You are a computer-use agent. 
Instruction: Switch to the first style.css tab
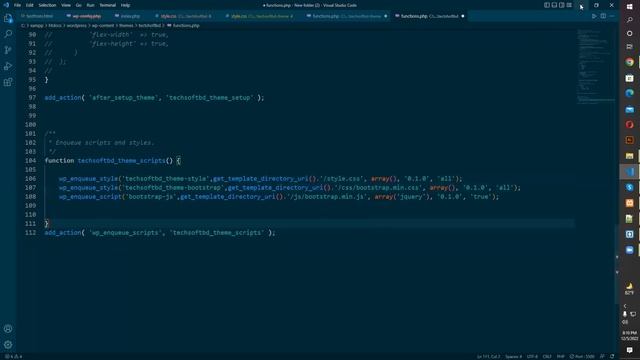(186, 16)
